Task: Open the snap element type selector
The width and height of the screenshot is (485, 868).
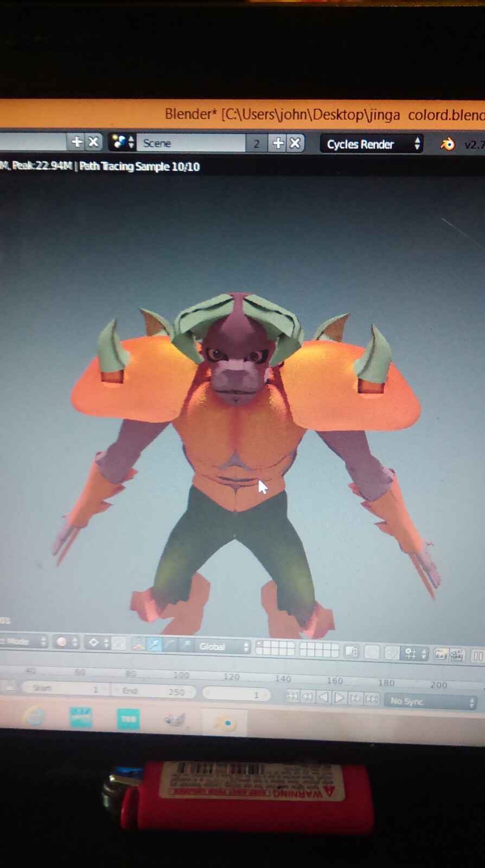Action: pos(414,654)
